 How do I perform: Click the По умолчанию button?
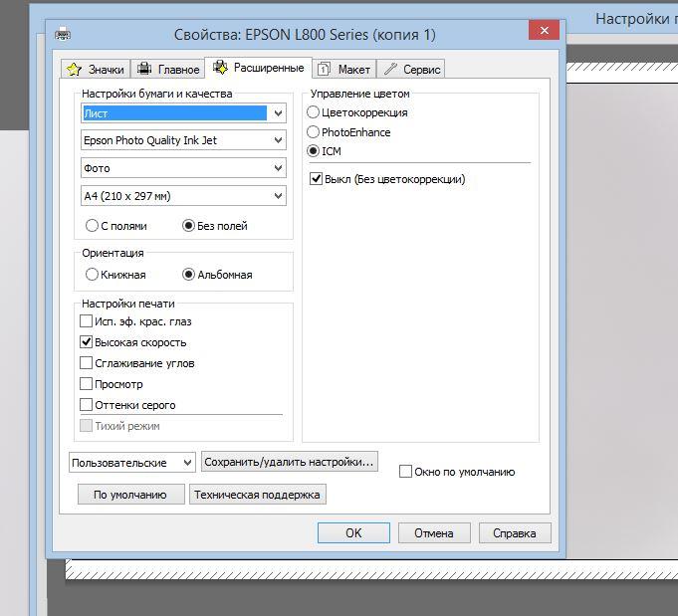[131, 495]
